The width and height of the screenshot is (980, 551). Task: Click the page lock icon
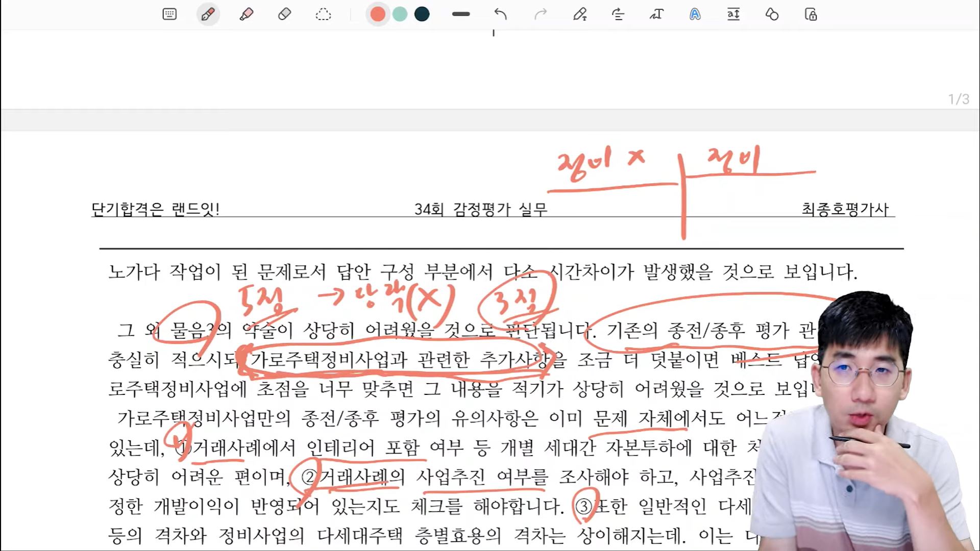(x=811, y=14)
